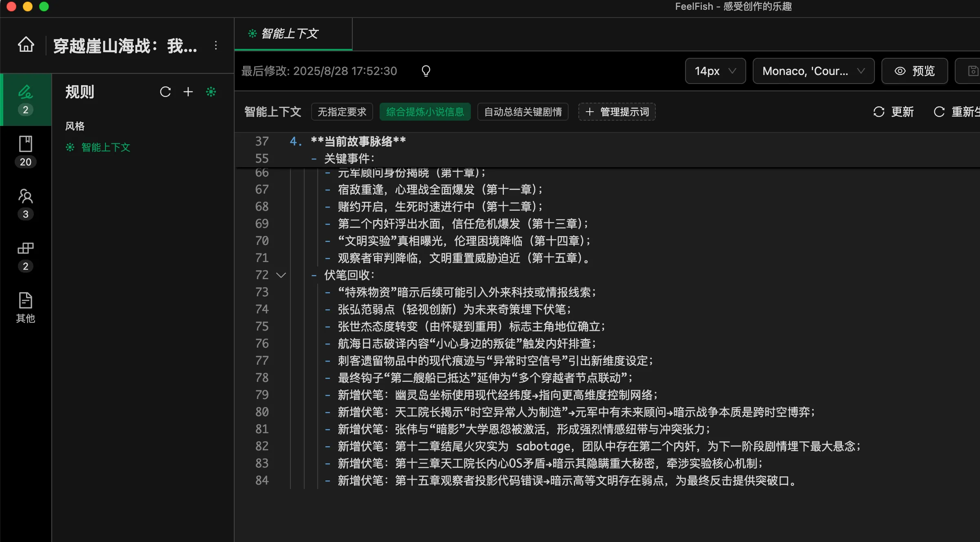Screen dimensions: 980x542
Task: Click the home icon in sidebar header
Action: pos(26,45)
